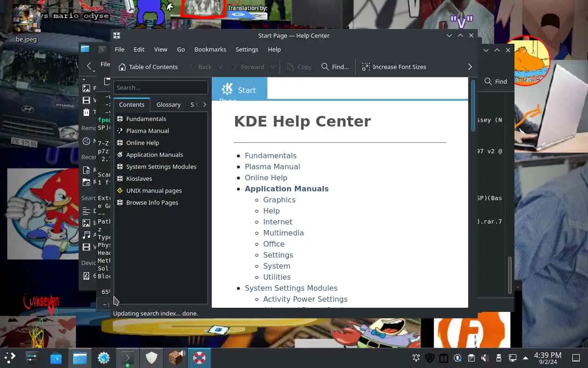Go to Table of Contents home button
This screenshot has height=368, width=588.
tap(148, 67)
